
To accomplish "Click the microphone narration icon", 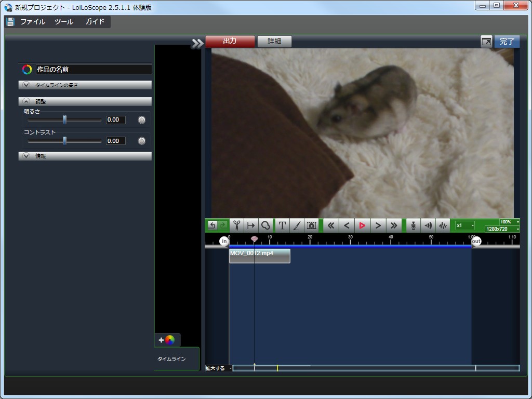I will (x=413, y=225).
